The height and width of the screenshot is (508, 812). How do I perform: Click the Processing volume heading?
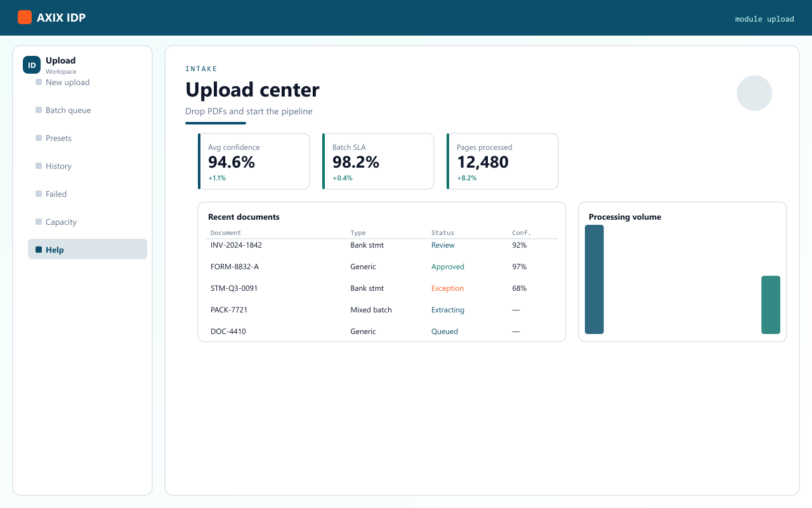625,217
